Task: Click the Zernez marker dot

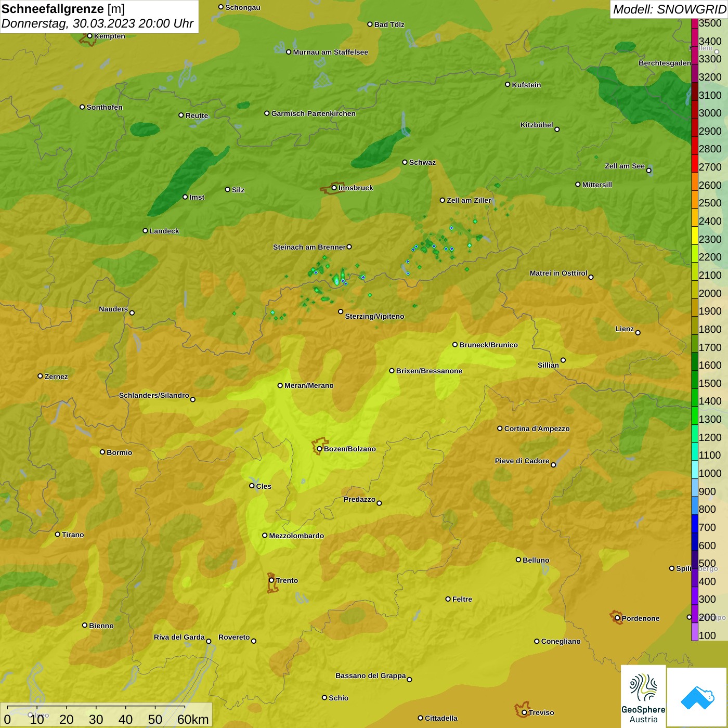Action: tap(40, 376)
